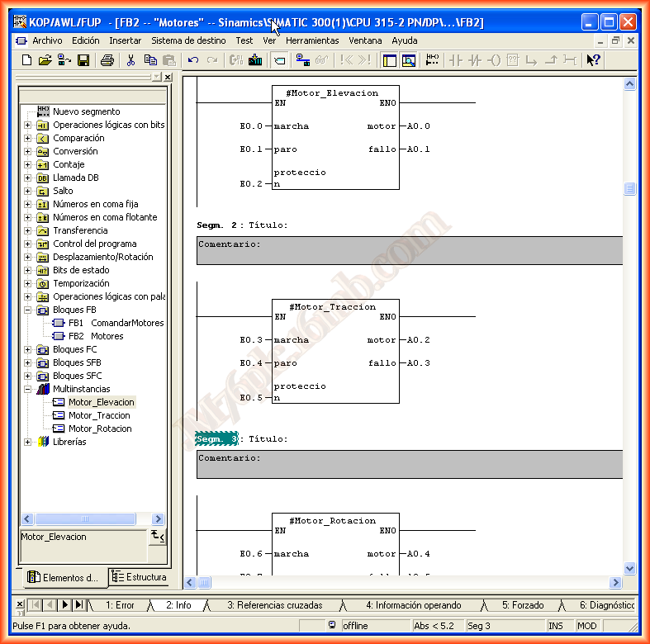Switch to the Estructura tab
The width and height of the screenshot is (650, 644).
point(139,577)
